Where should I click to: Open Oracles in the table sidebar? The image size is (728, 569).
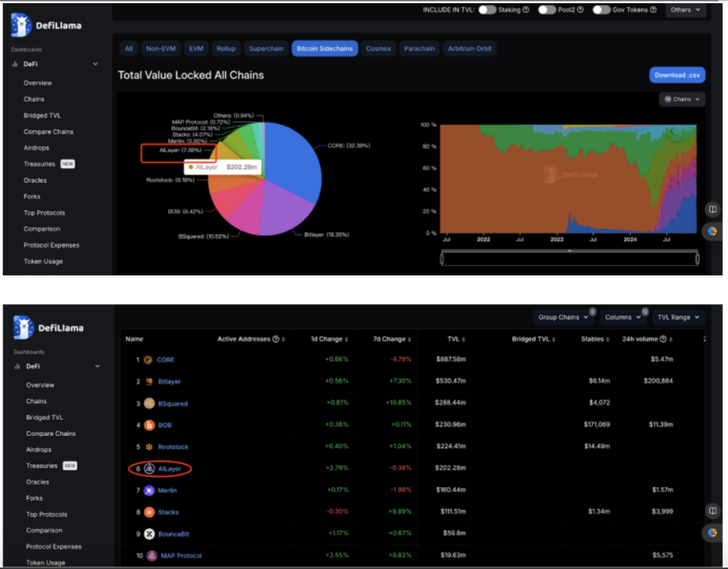click(x=38, y=482)
